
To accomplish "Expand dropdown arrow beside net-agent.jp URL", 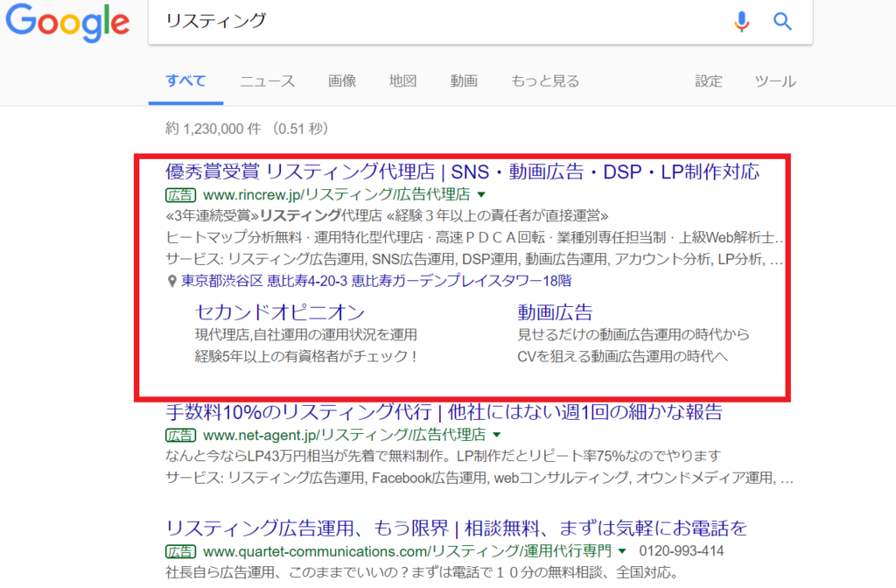I will [x=497, y=436].
